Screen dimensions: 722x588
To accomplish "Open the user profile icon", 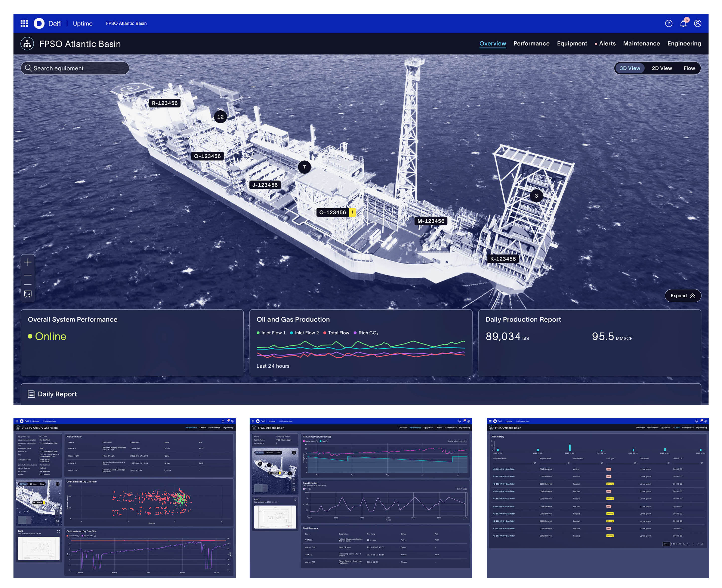I will click(698, 23).
